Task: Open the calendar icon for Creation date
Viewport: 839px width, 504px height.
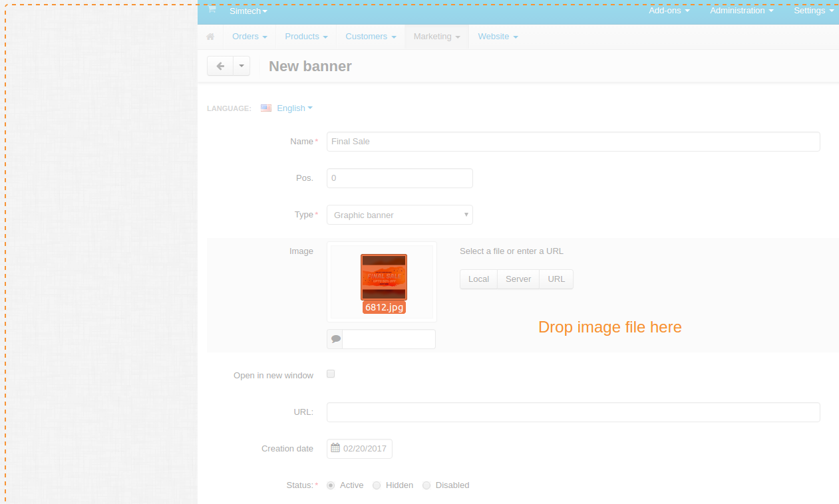Action: (x=335, y=448)
